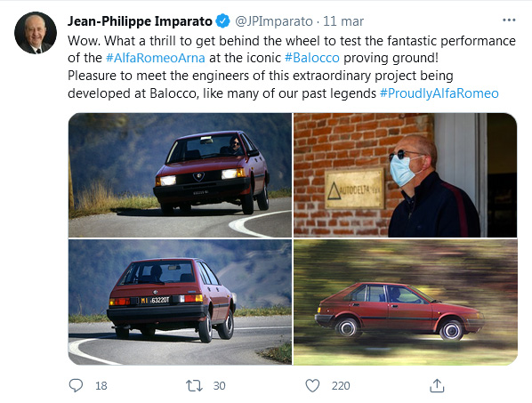Open the 11 mar timestamp link
The image size is (532, 403).
343,21
